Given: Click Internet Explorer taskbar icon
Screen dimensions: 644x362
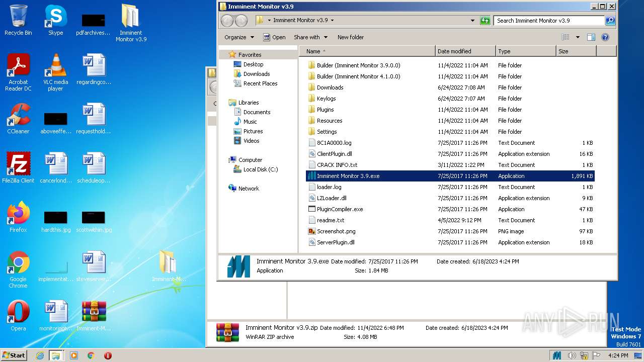Looking at the screenshot, I should [40, 355].
